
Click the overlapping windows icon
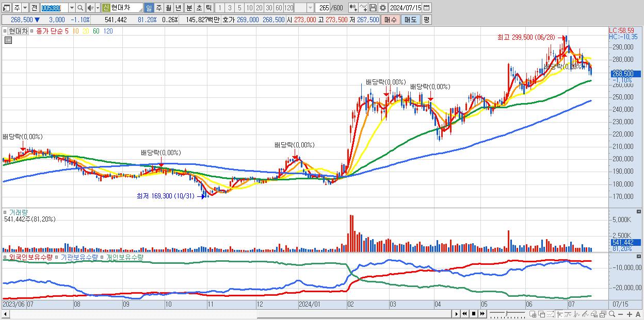point(542,313)
